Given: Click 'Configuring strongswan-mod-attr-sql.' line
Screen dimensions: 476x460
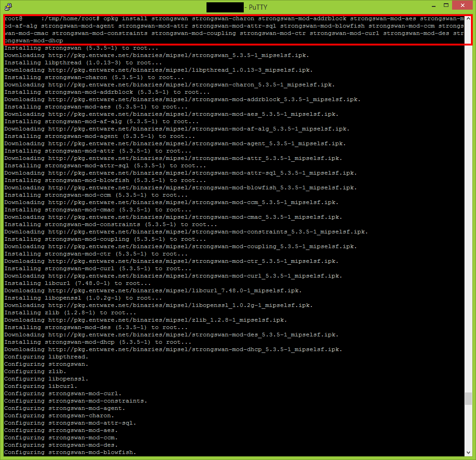Looking at the screenshot, I should [70, 423].
